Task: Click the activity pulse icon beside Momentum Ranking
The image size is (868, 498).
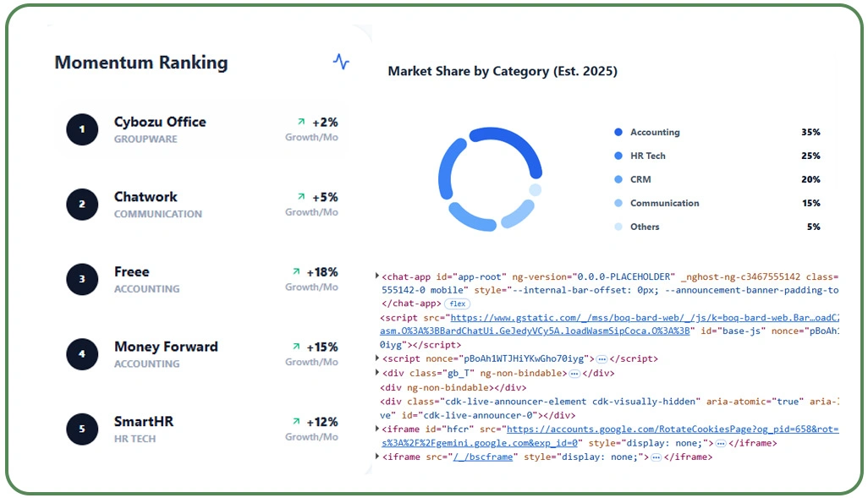Action: 340,62
